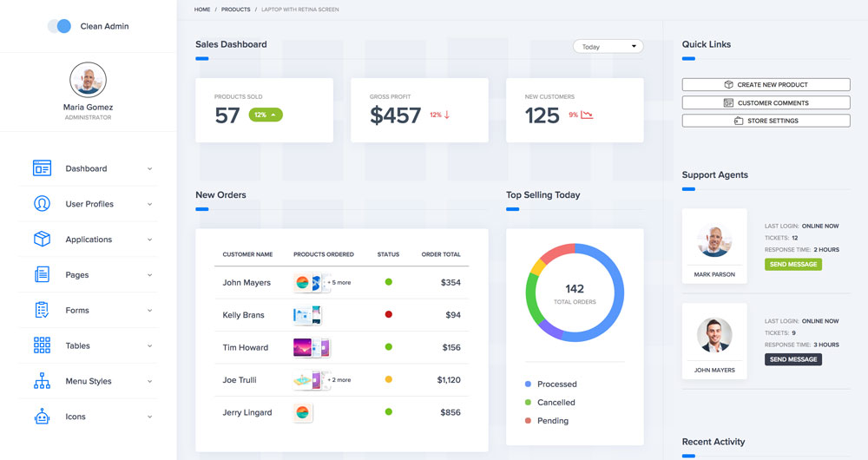Send message to Mark Parson
Screen dimensions: 868x460
click(x=792, y=264)
